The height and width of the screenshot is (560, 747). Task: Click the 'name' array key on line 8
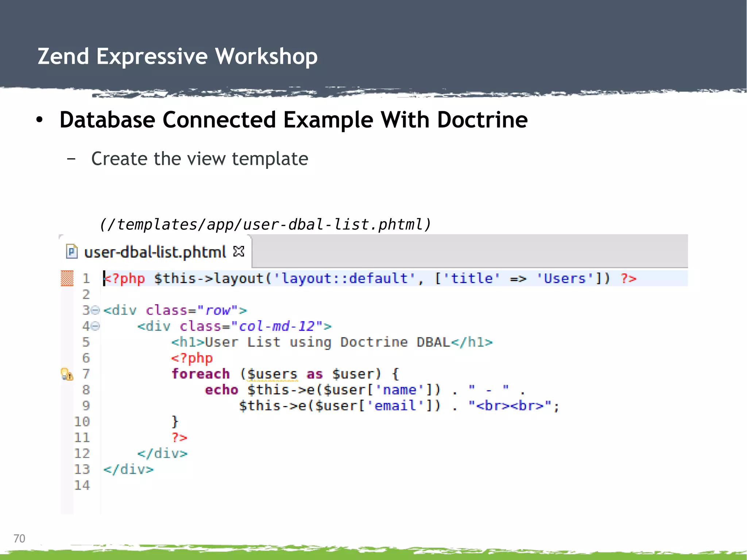pos(399,390)
